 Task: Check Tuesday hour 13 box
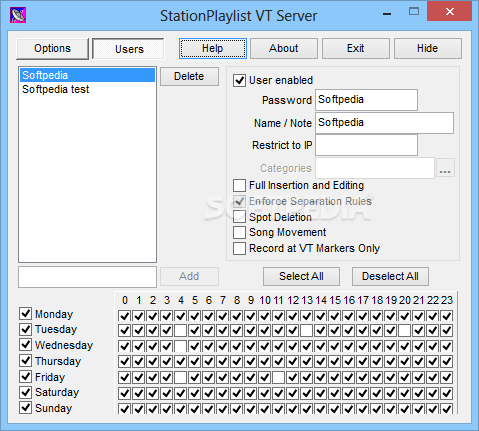306,331
